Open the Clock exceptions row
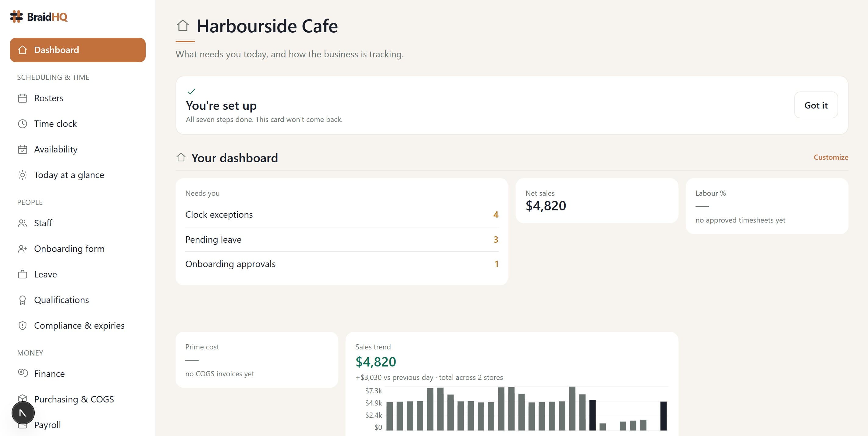The height and width of the screenshot is (436, 868). [342, 215]
